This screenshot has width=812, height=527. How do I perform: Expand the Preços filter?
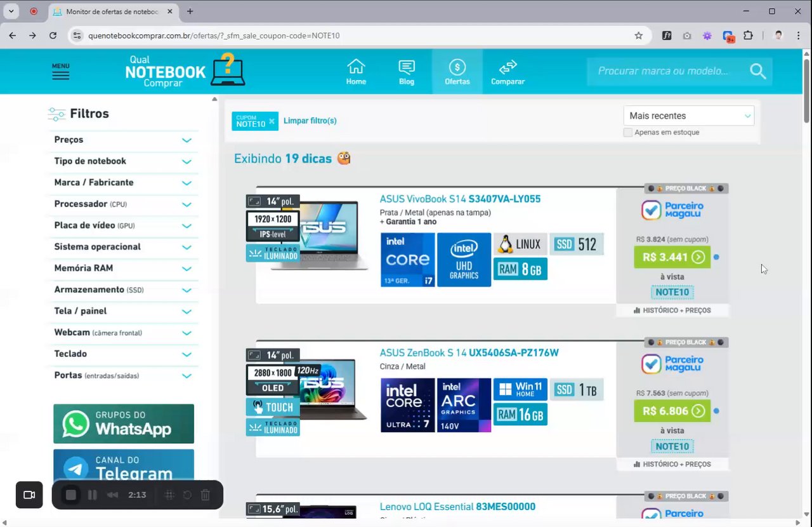pos(123,140)
